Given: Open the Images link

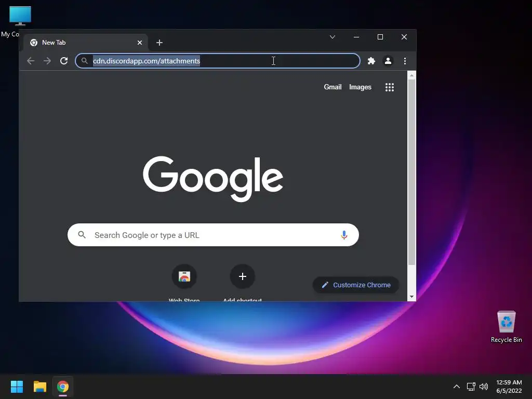Looking at the screenshot, I should coord(360,87).
